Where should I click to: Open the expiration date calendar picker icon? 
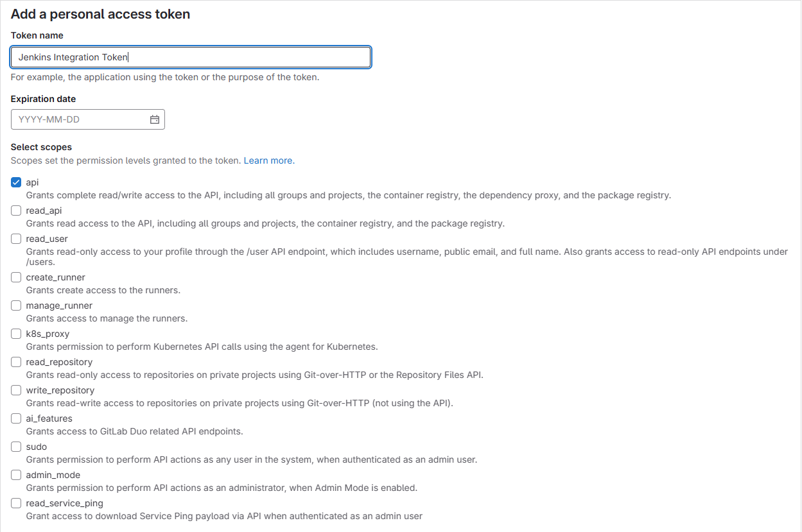(x=155, y=119)
